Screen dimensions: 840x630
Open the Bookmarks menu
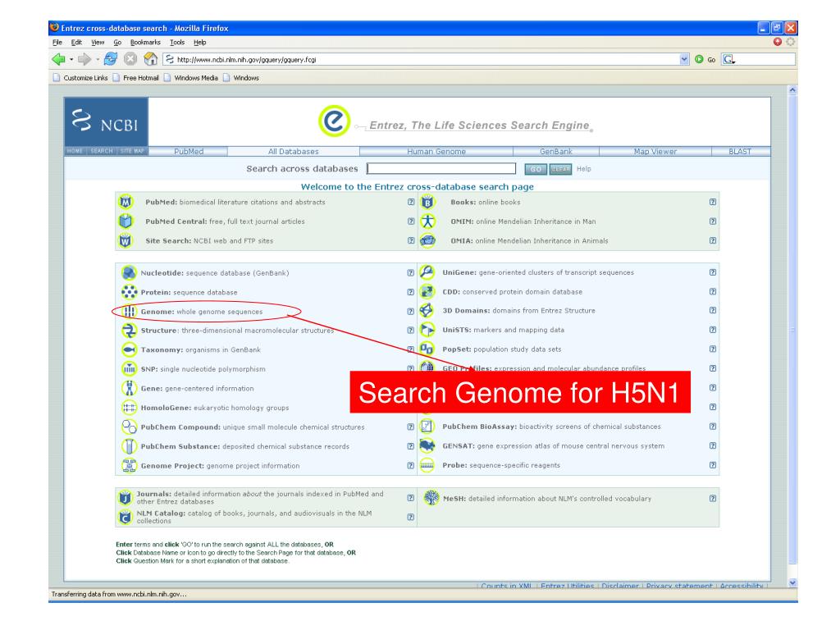tap(145, 43)
